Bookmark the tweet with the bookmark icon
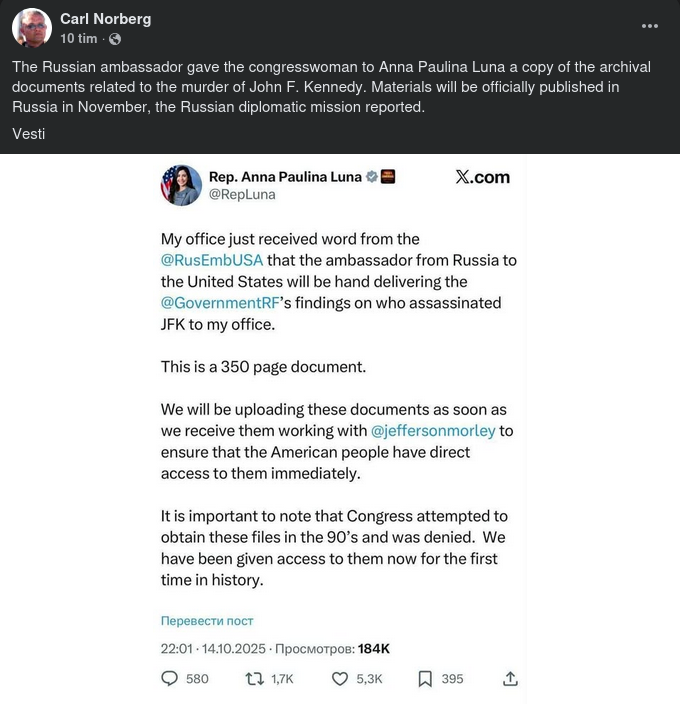Image resolution: width=680 pixels, height=704 pixels. [425, 678]
